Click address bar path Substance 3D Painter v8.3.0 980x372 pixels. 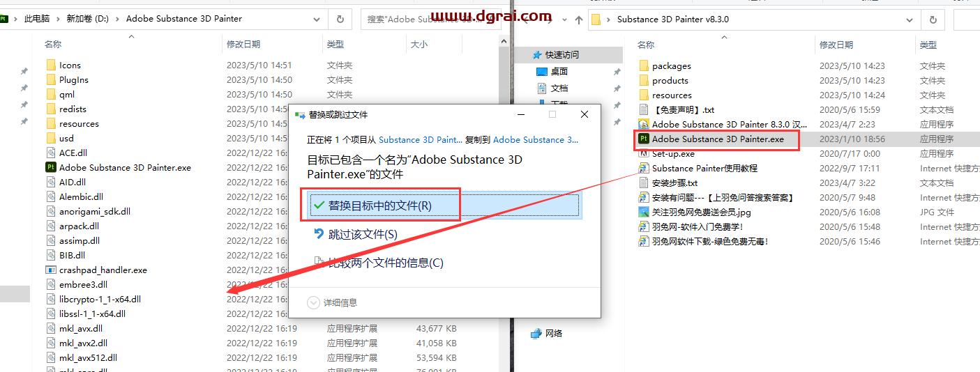[673, 20]
